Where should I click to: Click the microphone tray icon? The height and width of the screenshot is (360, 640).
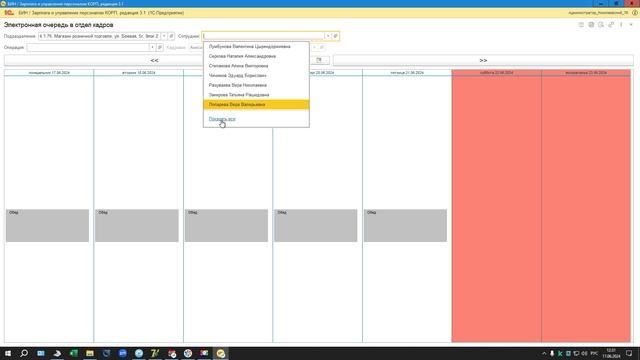[x=552, y=353]
